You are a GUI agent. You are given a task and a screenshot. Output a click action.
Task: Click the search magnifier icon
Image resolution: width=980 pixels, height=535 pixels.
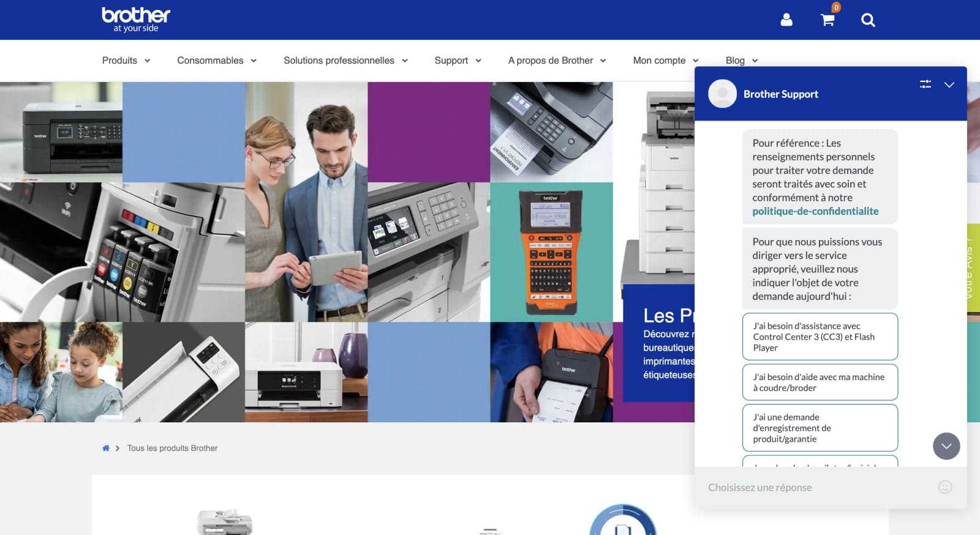pos(868,20)
